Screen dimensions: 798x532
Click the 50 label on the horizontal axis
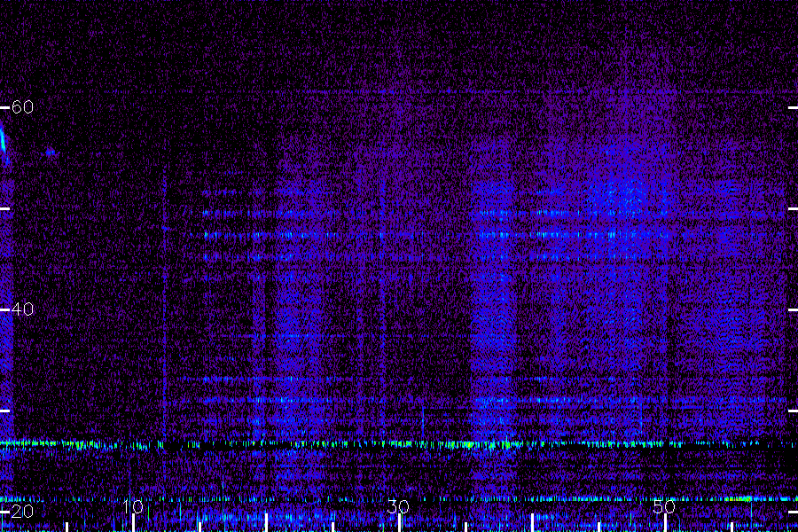(664, 506)
